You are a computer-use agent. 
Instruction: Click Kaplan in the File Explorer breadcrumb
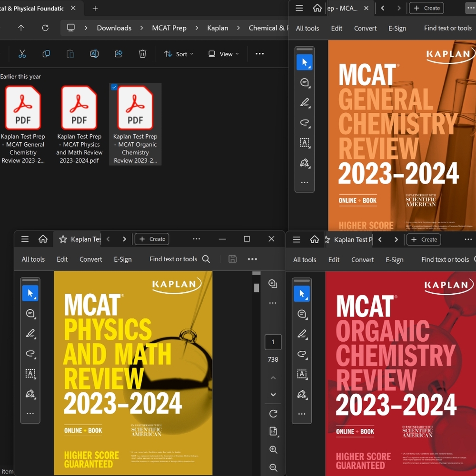click(218, 28)
